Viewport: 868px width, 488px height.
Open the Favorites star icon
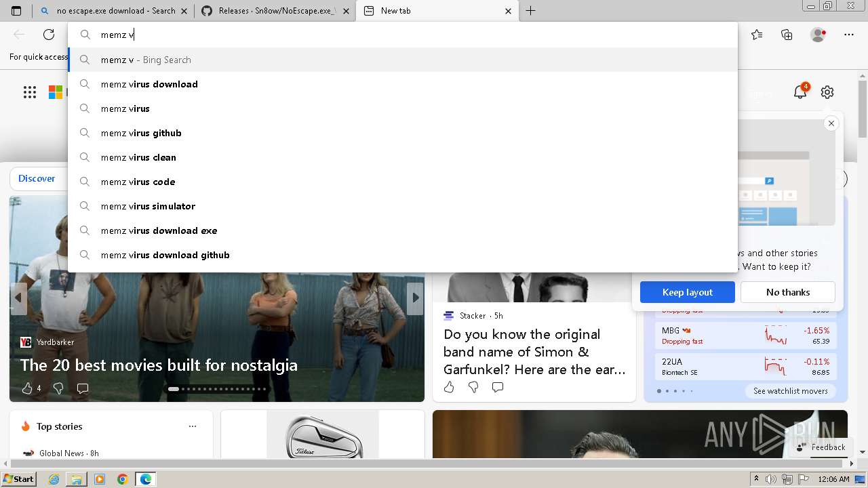pos(757,35)
